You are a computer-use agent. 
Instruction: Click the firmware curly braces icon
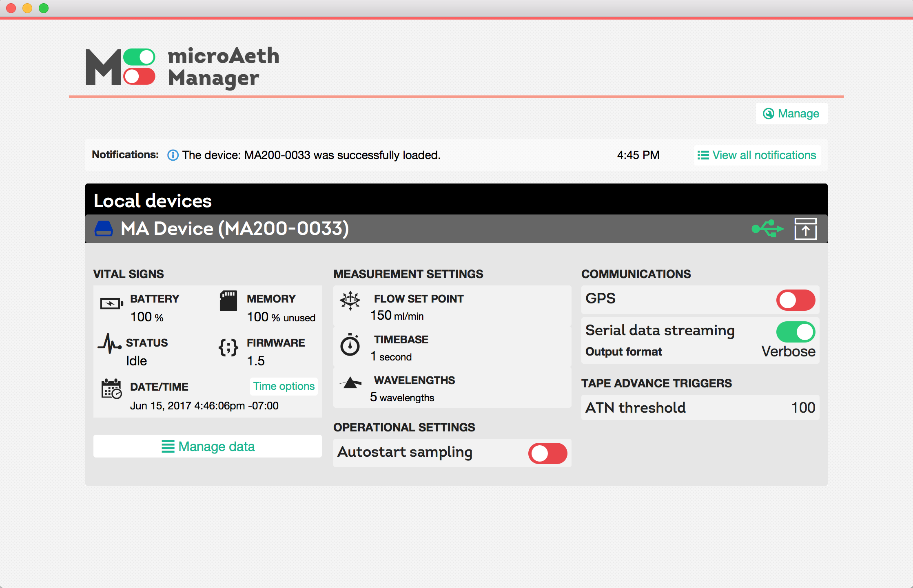tap(228, 347)
